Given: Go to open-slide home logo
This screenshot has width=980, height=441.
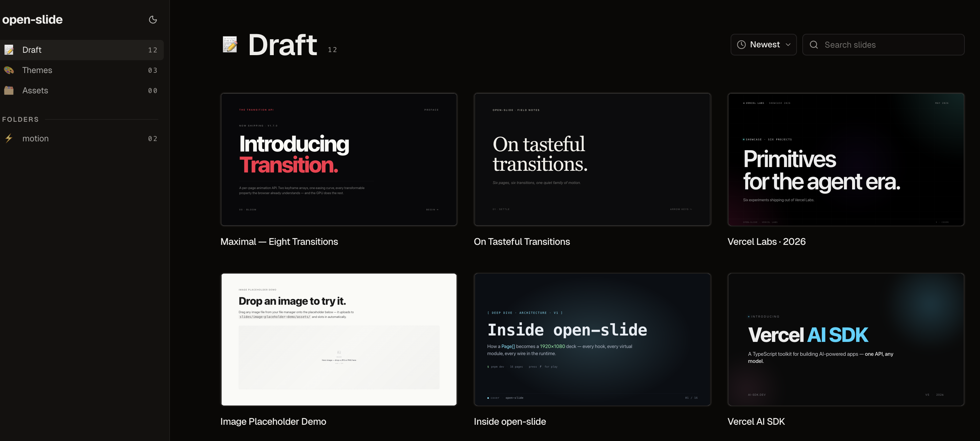Looking at the screenshot, I should pos(32,20).
